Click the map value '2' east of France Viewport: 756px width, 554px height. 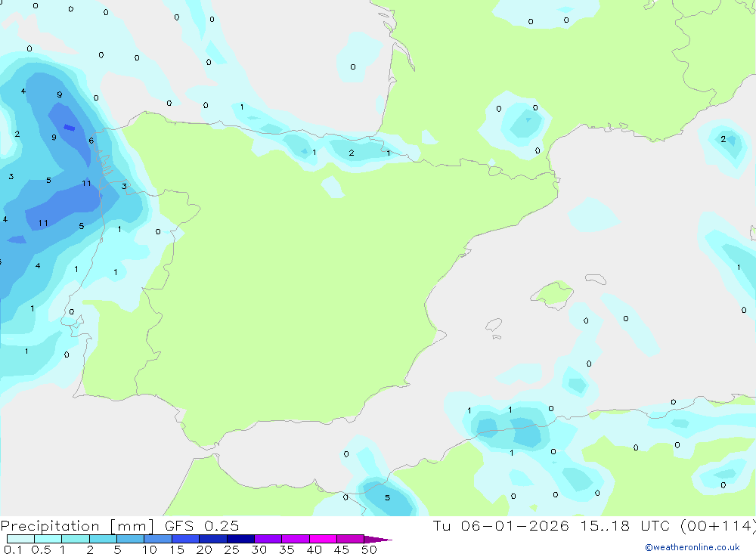pyautogui.click(x=723, y=139)
